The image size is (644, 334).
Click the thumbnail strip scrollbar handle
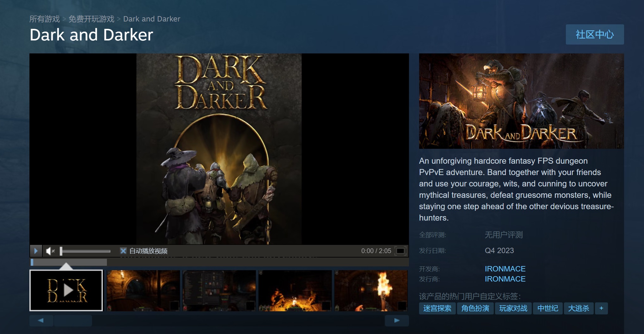[x=73, y=320]
